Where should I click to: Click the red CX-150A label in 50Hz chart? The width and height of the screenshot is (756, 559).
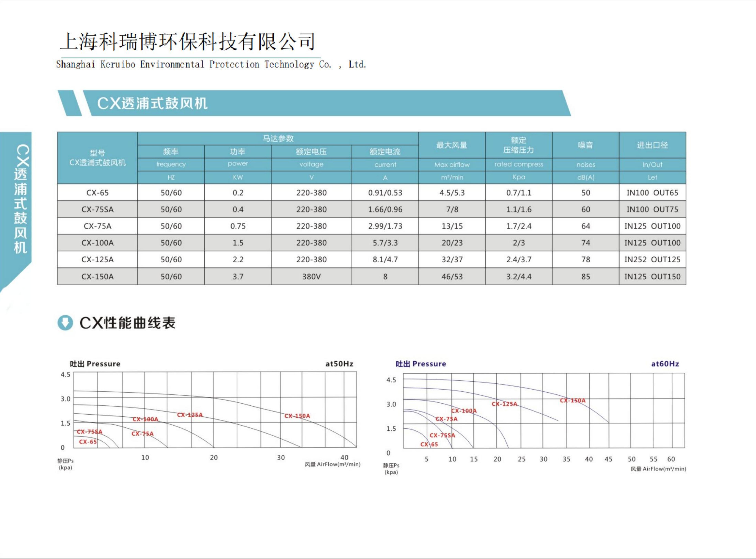297,416
